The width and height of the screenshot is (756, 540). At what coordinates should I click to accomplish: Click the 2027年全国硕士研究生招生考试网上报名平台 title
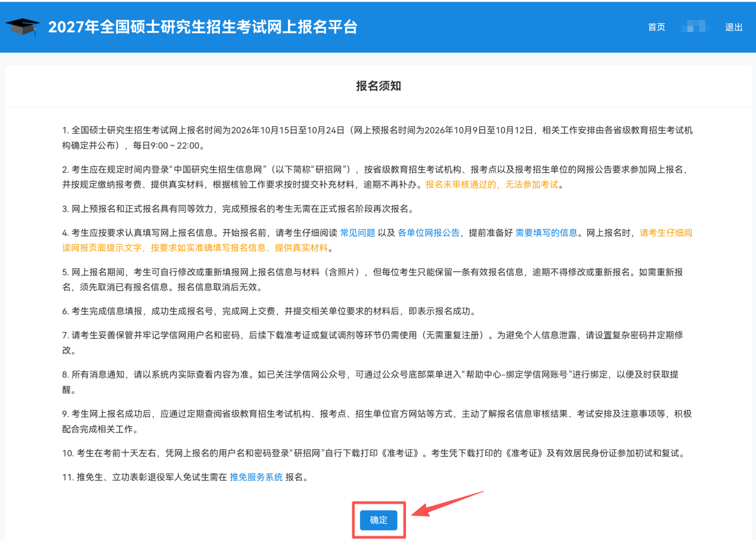pos(203,27)
